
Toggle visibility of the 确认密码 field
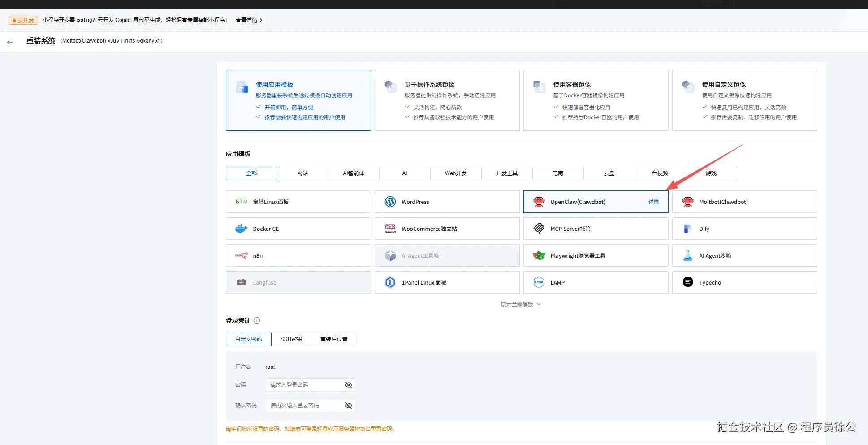point(349,406)
